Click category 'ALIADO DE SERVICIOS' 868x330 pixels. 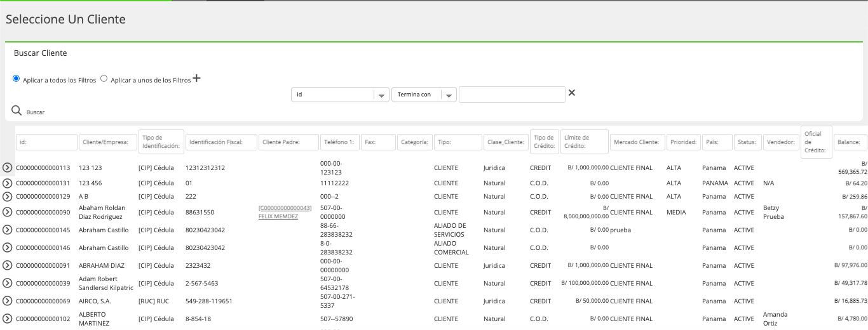pyautogui.click(x=450, y=230)
